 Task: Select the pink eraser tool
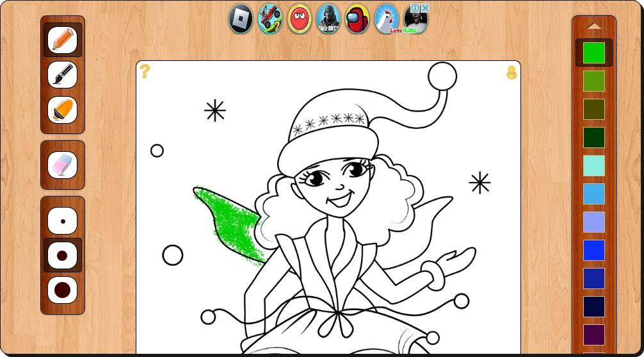63,165
